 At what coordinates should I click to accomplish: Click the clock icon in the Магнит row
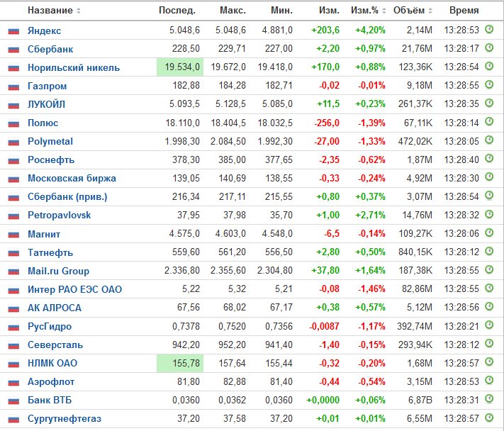(x=489, y=233)
